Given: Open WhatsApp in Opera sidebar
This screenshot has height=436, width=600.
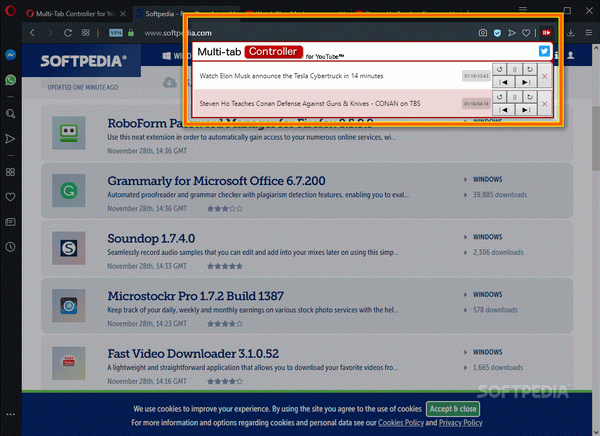Looking at the screenshot, I should [x=10, y=80].
